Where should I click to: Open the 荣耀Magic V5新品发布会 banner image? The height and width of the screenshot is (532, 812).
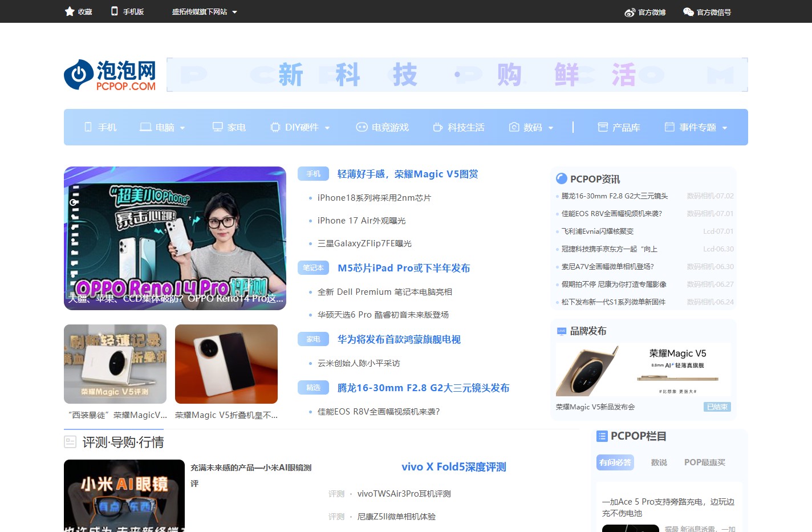tap(643, 370)
